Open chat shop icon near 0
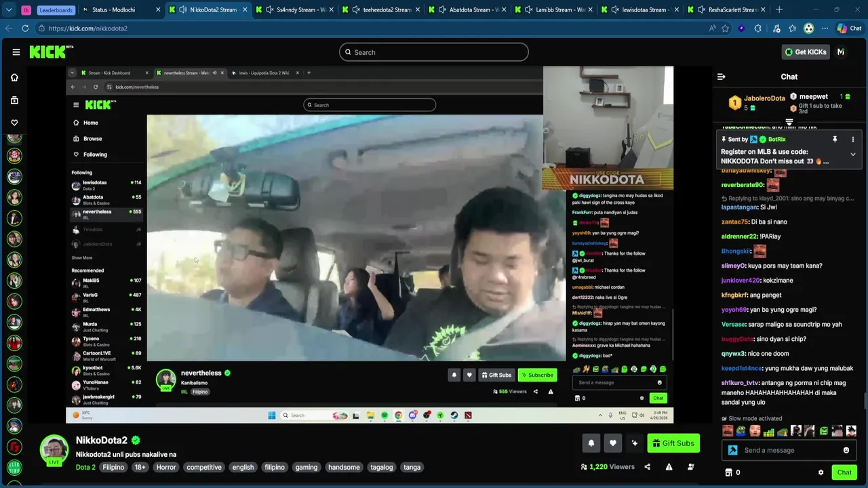The width and height of the screenshot is (868, 488). pyautogui.click(x=729, y=472)
